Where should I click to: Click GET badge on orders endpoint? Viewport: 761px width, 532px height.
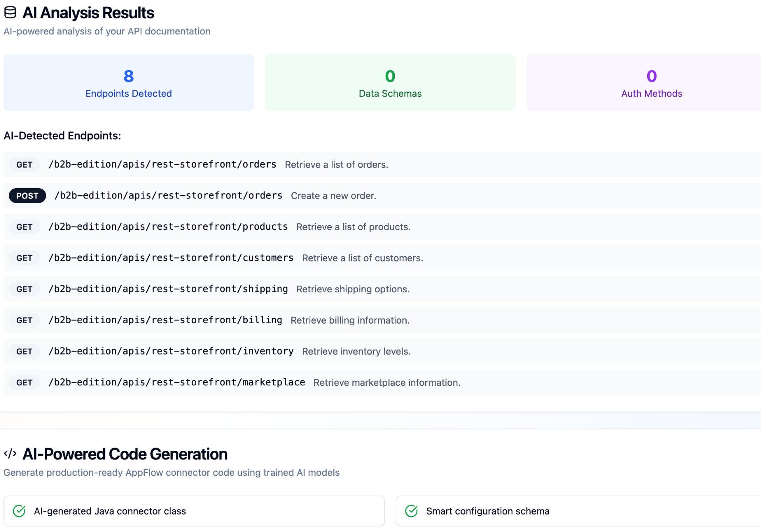tap(24, 165)
